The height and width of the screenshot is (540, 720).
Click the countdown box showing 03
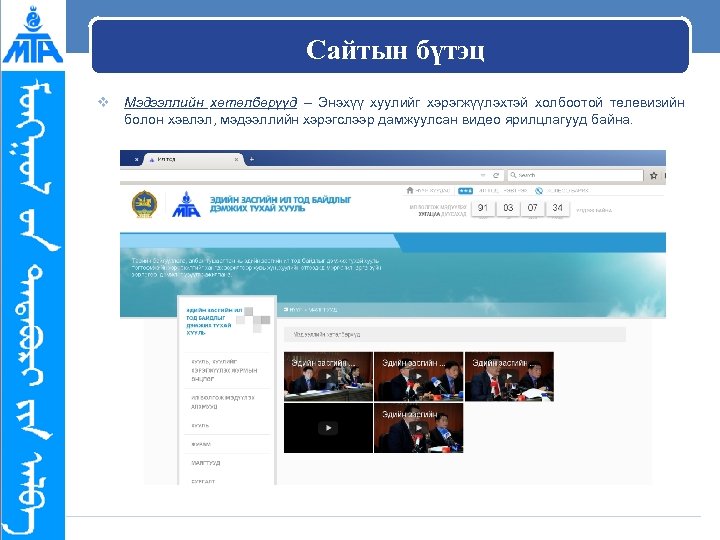click(508, 208)
